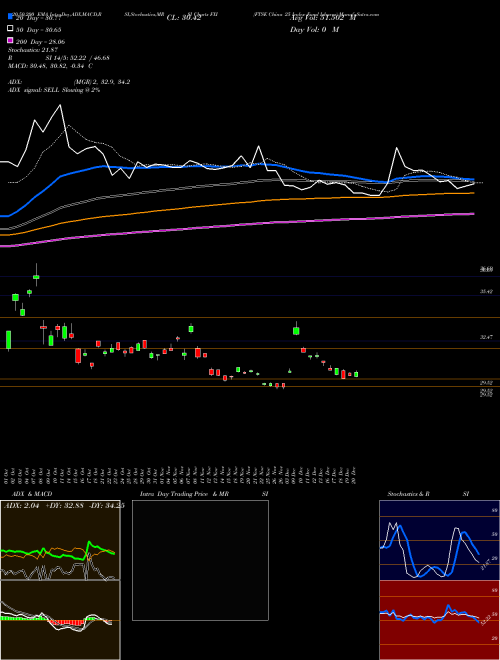
Task: Click the blue 20 Day legend swatch
Action: [x=10, y=17]
